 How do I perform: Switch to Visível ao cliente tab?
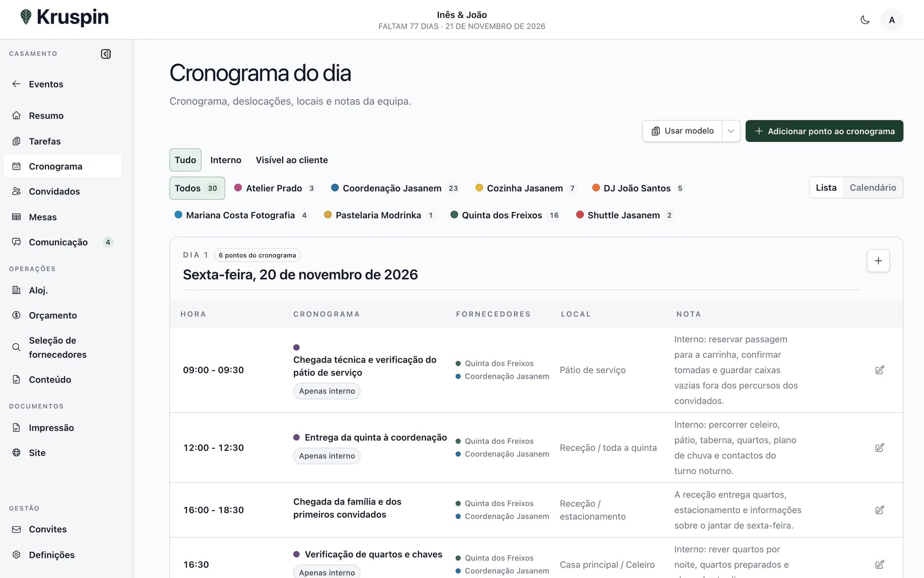pyautogui.click(x=292, y=160)
